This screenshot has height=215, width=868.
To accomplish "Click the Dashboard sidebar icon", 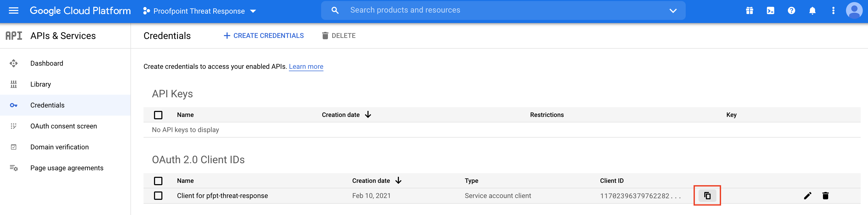I will coord(13,63).
